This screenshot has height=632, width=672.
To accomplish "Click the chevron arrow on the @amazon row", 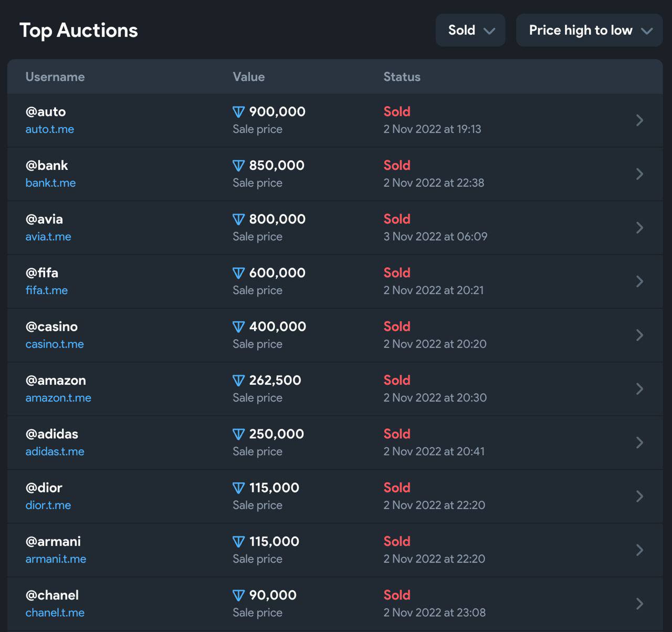I will 639,389.
